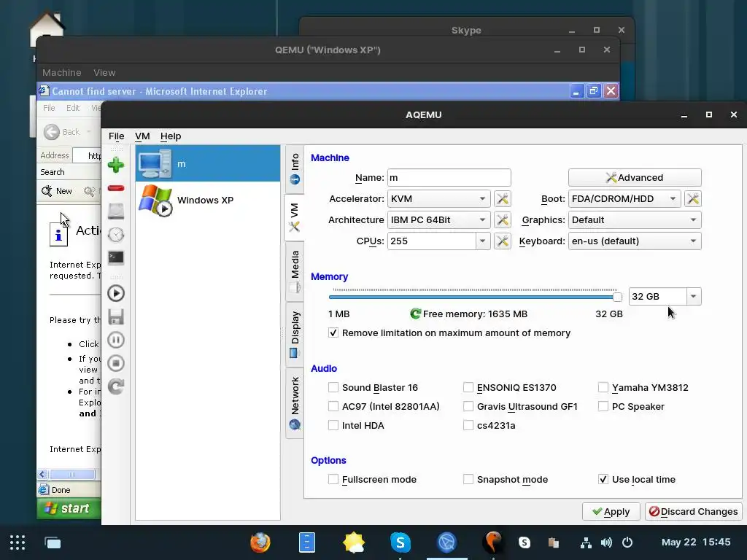Click the Skype system tray icon

(x=525, y=542)
